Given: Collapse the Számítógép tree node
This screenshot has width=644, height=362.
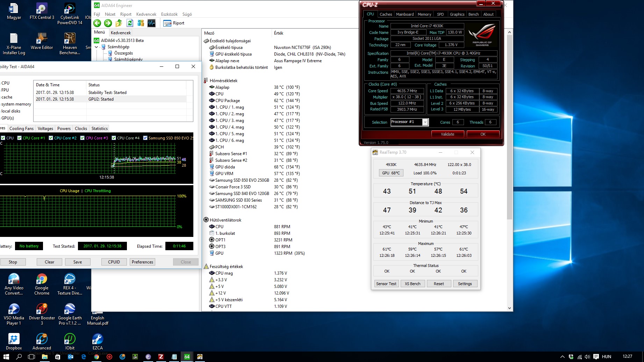Looking at the screenshot, I should coord(96,47).
